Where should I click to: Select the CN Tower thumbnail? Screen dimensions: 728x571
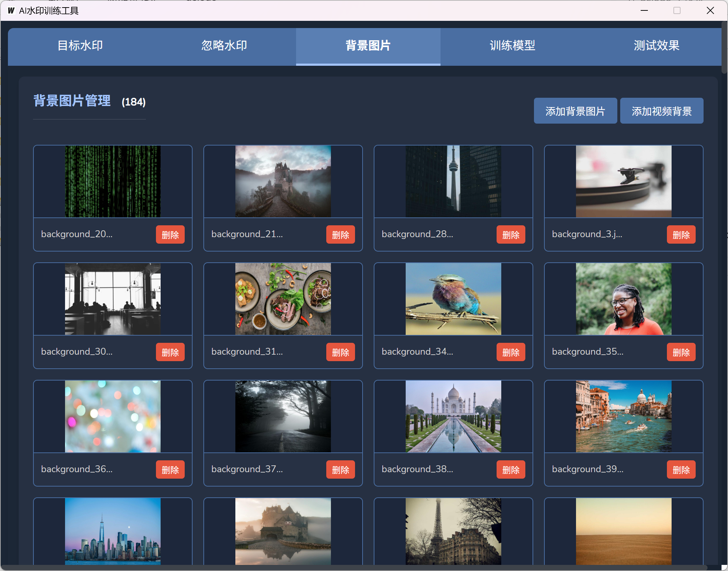[x=453, y=181]
